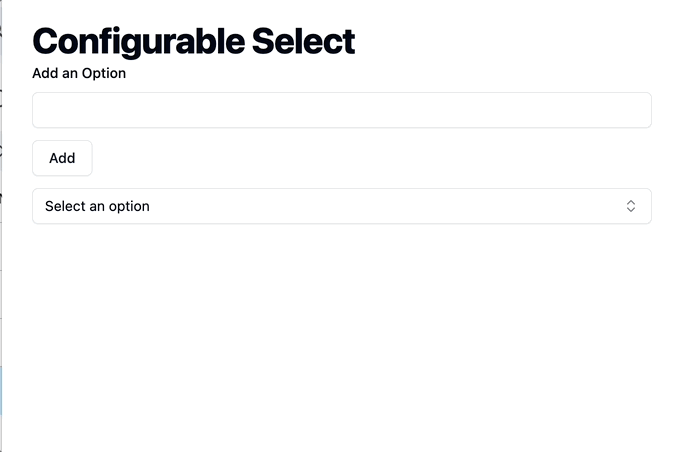Click the 'Add an Option' label
Viewport: 682px width, 452px height.
79,73
